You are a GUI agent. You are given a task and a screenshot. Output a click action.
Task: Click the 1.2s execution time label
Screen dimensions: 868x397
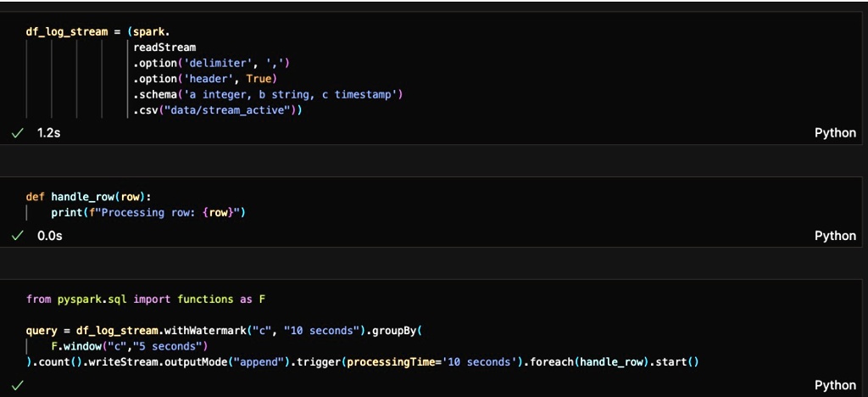click(x=48, y=133)
